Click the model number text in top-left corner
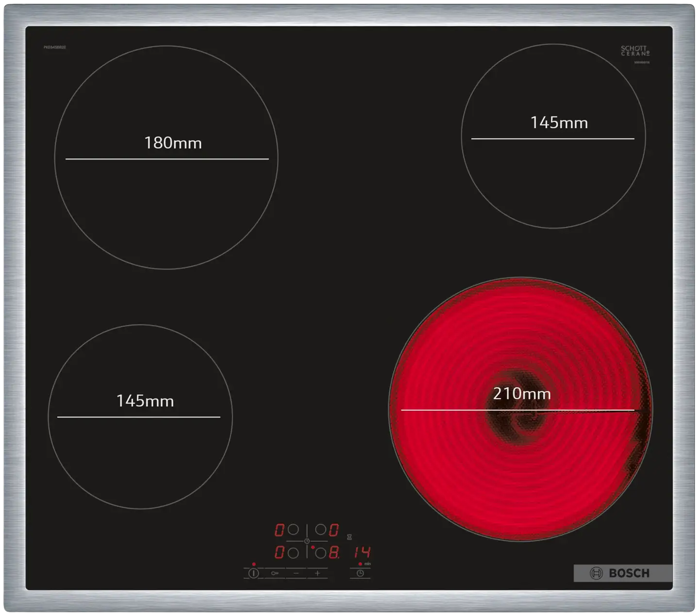Viewport: 699px width, 616px height. (x=55, y=48)
